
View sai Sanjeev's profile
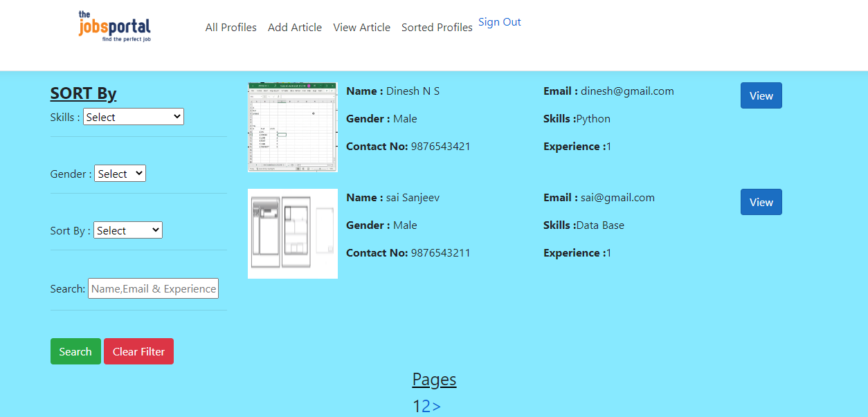[761, 202]
